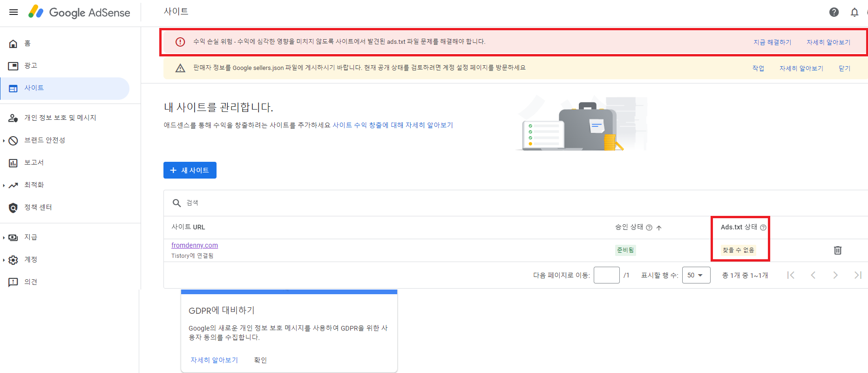Go to the next page of results
Image resolution: width=868 pixels, height=373 pixels.
(x=835, y=275)
